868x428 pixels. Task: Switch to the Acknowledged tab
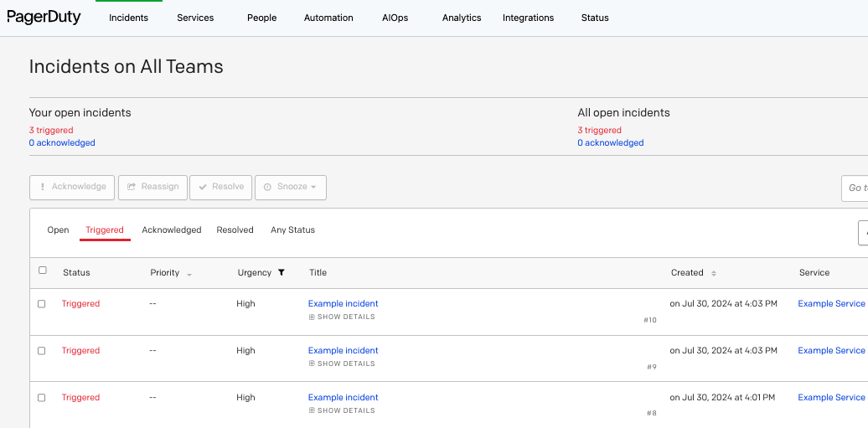coord(172,229)
